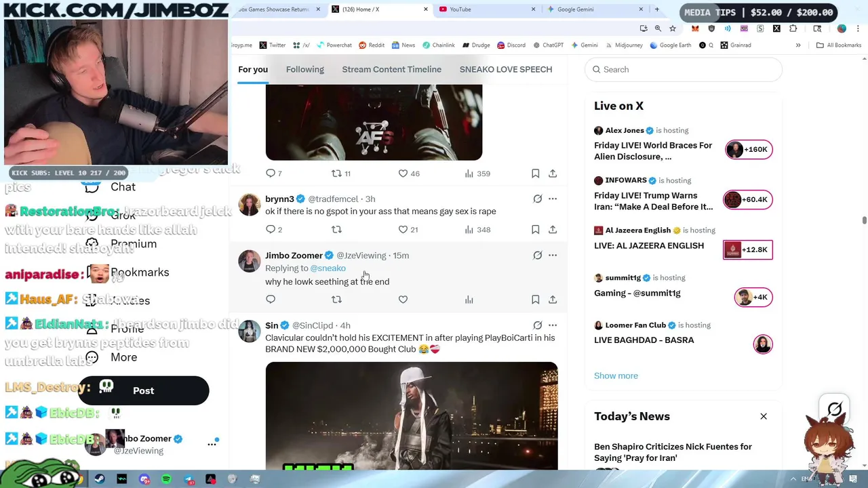
Task: Open Spotify from the taskbar
Action: point(166,479)
